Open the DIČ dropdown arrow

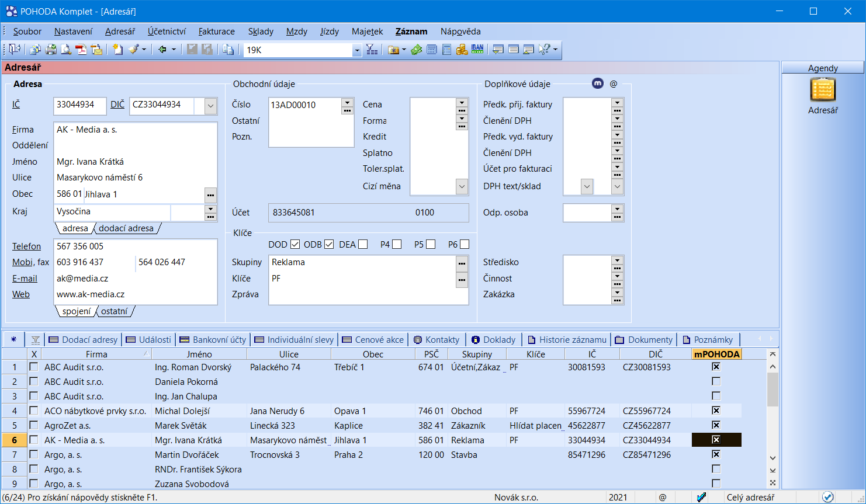[211, 106]
